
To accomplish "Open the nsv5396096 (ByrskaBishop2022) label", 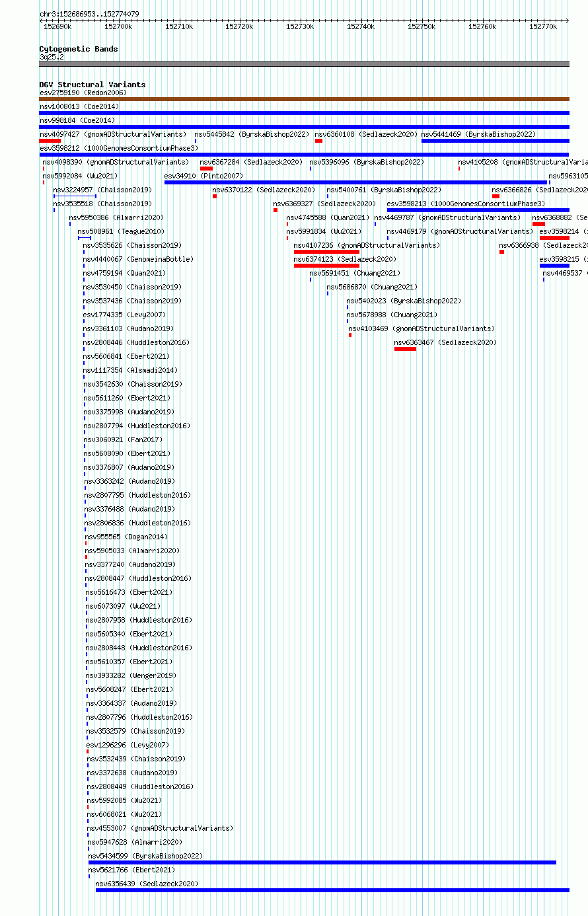I will click(x=367, y=162).
